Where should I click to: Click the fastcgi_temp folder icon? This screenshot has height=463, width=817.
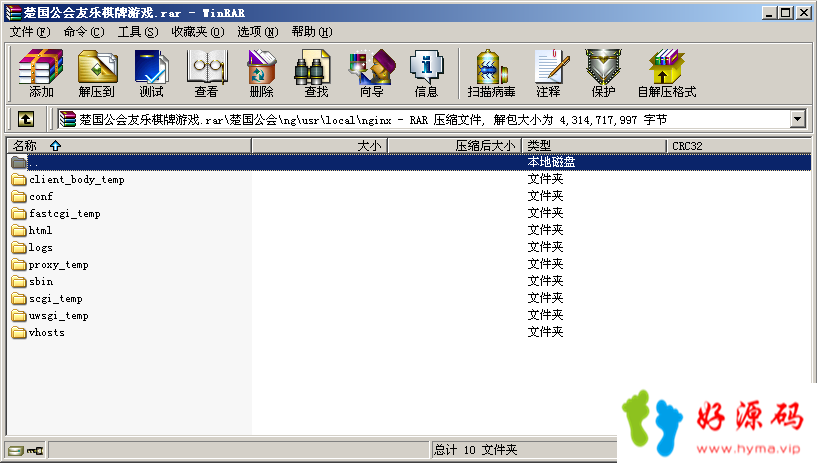[19, 214]
